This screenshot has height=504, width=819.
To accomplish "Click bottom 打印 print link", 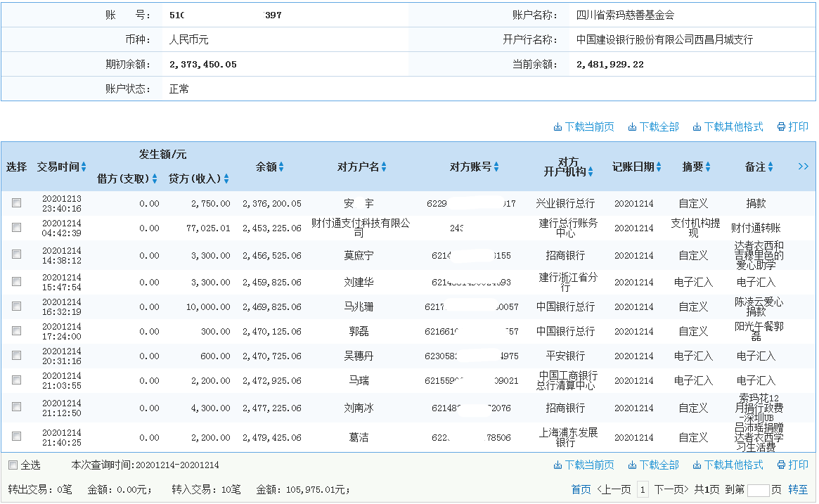I will (793, 465).
